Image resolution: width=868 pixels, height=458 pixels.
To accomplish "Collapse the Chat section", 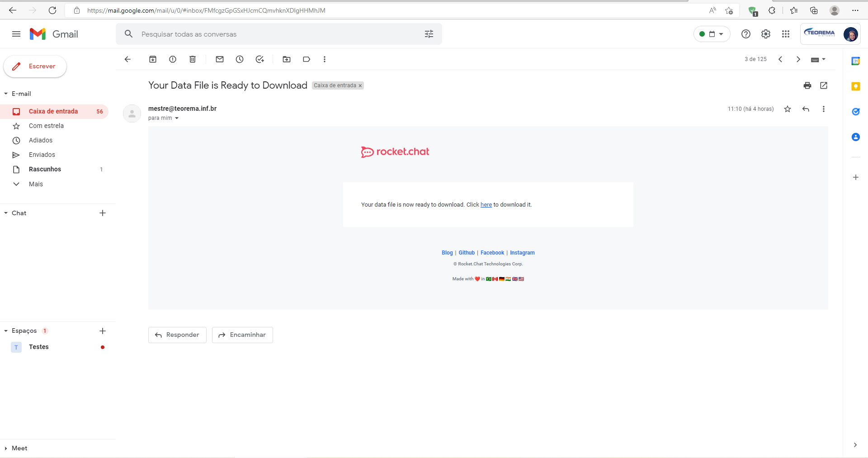I will pyautogui.click(x=6, y=213).
